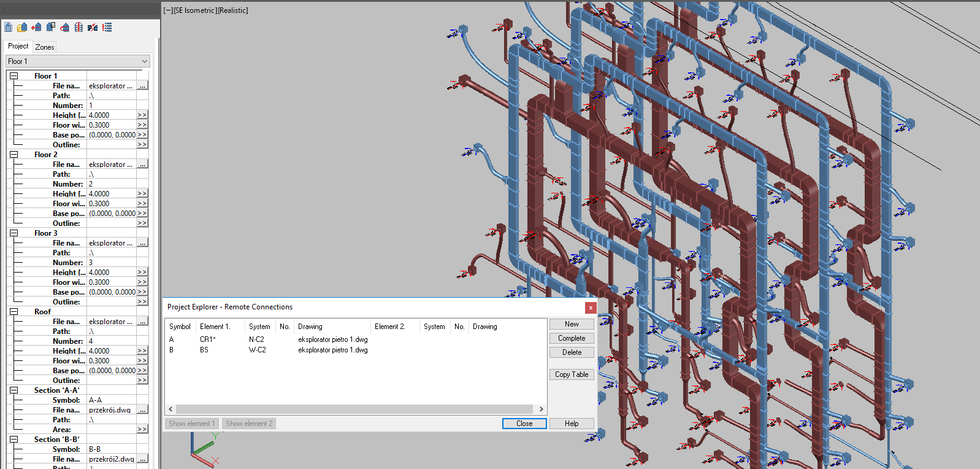This screenshot has width=980, height=469.
Task: Browse Floor 2 file name ellipsis button
Action: point(142,165)
